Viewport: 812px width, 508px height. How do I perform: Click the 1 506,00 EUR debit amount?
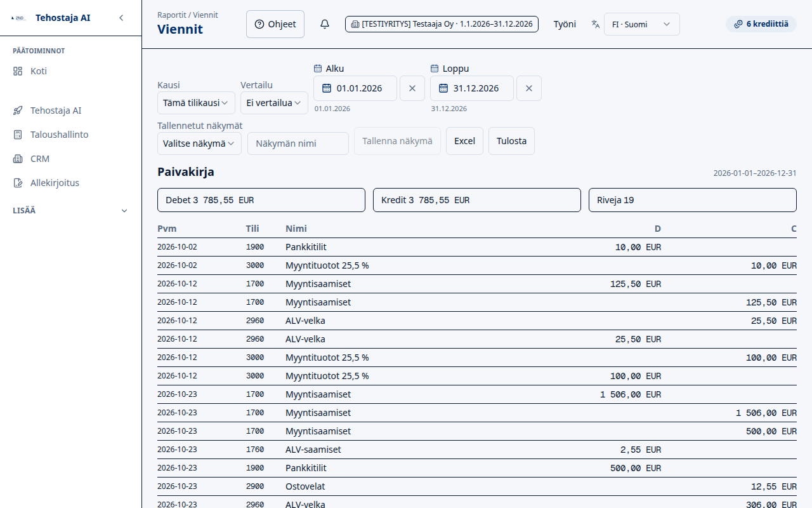(x=631, y=394)
